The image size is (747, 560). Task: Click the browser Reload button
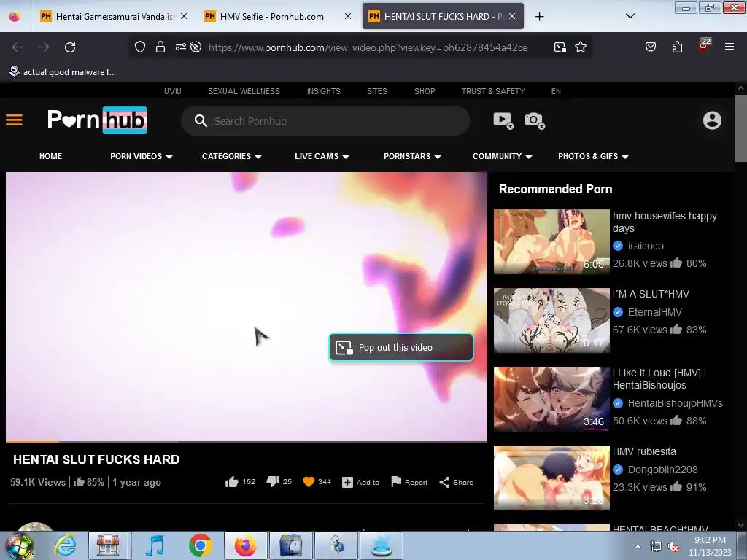[x=70, y=47]
